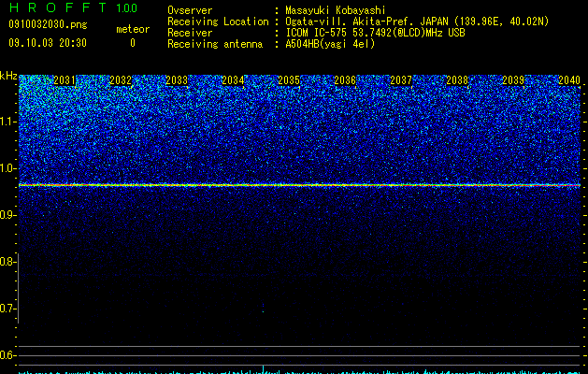The width and height of the screenshot is (588, 374).
Task: Click the A504HB yagi antenna text
Action: pos(330,44)
